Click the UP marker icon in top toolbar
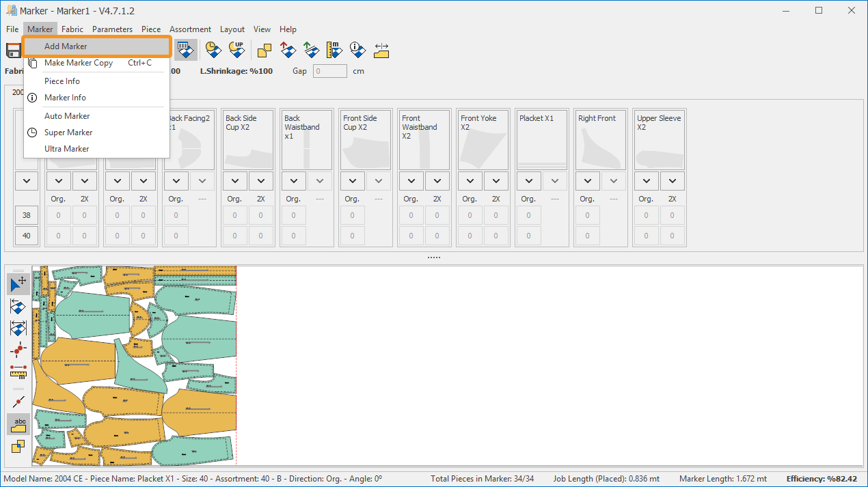The image size is (868, 487). (x=236, y=50)
